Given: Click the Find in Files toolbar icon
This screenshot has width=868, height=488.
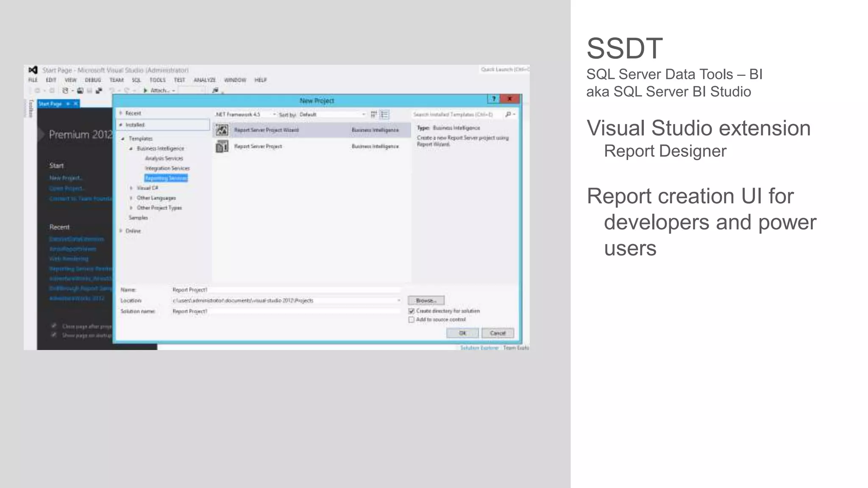Looking at the screenshot, I should tap(215, 90).
